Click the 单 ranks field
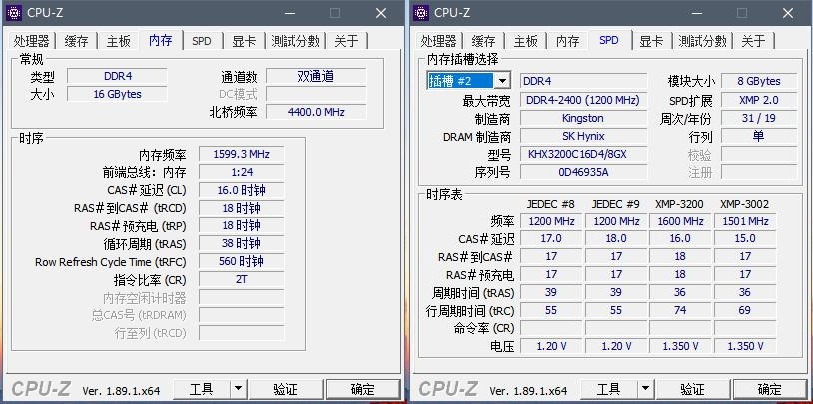 pyautogui.click(x=759, y=136)
